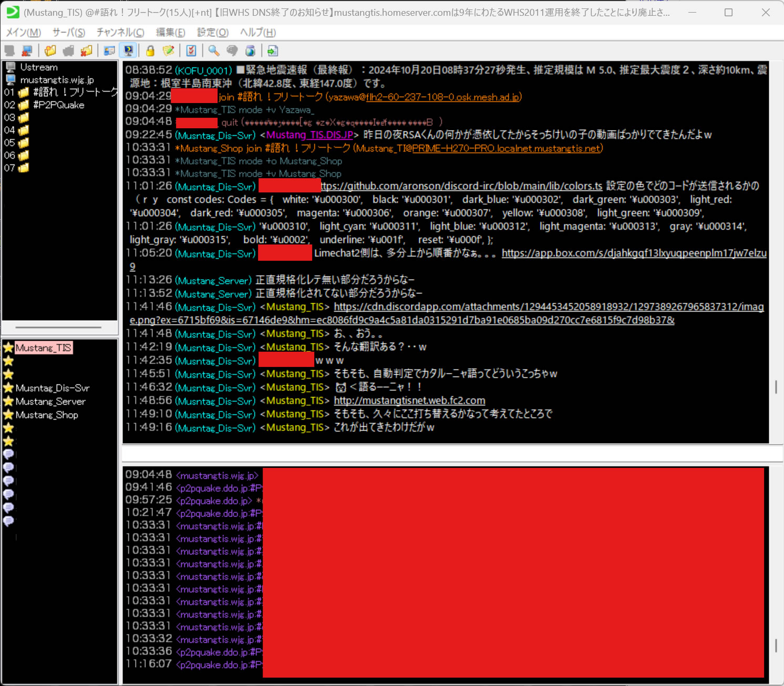The width and height of the screenshot is (784, 686).
Task: Select Mustang_Server in the user list
Action: click(50, 402)
